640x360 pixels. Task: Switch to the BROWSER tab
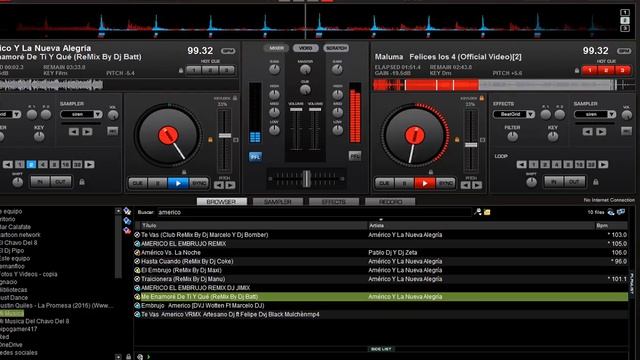click(x=221, y=202)
